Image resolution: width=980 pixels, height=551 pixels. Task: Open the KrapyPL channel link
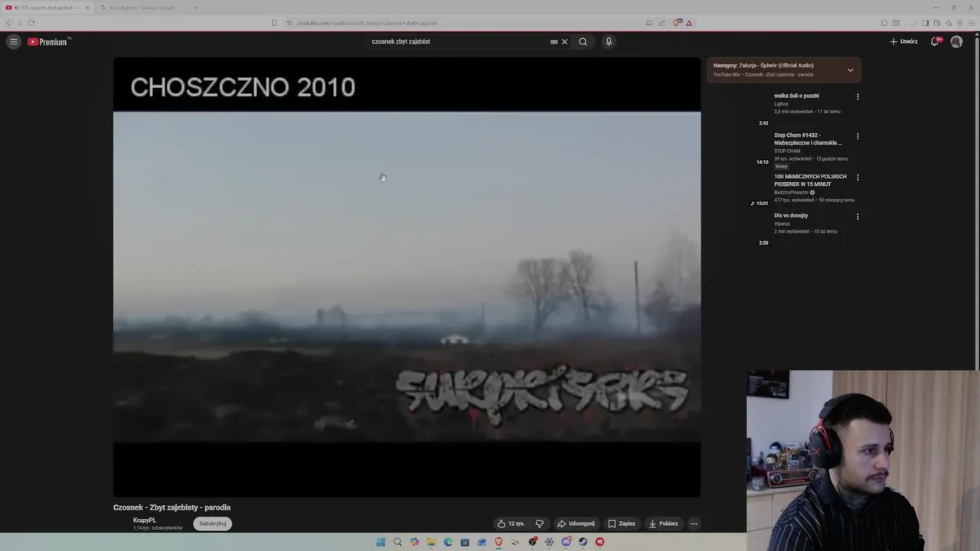click(x=144, y=520)
